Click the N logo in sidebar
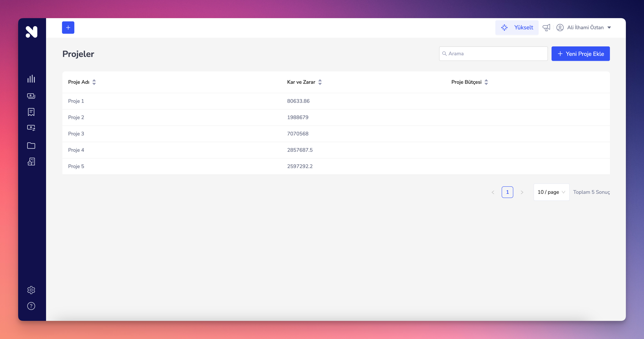The height and width of the screenshot is (339, 644). coord(32,32)
